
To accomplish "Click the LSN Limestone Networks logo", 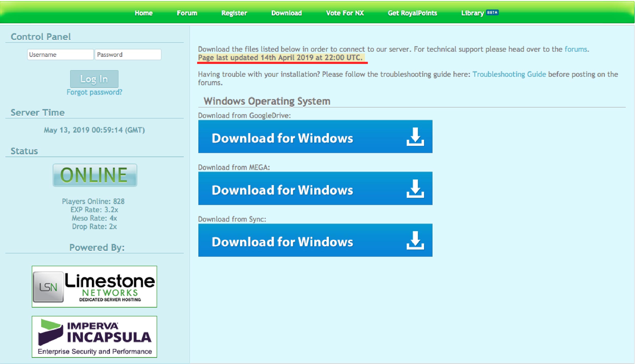I will pyautogui.click(x=94, y=286).
